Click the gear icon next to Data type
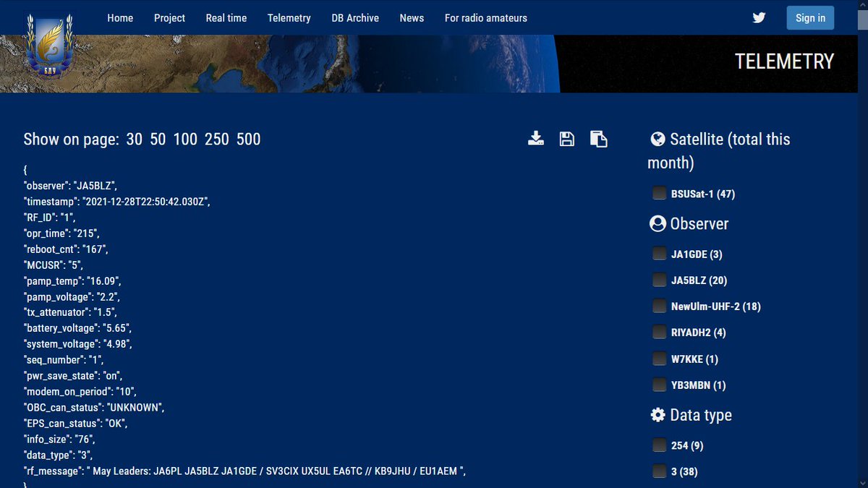Viewport: 868px width, 488px height. click(657, 414)
